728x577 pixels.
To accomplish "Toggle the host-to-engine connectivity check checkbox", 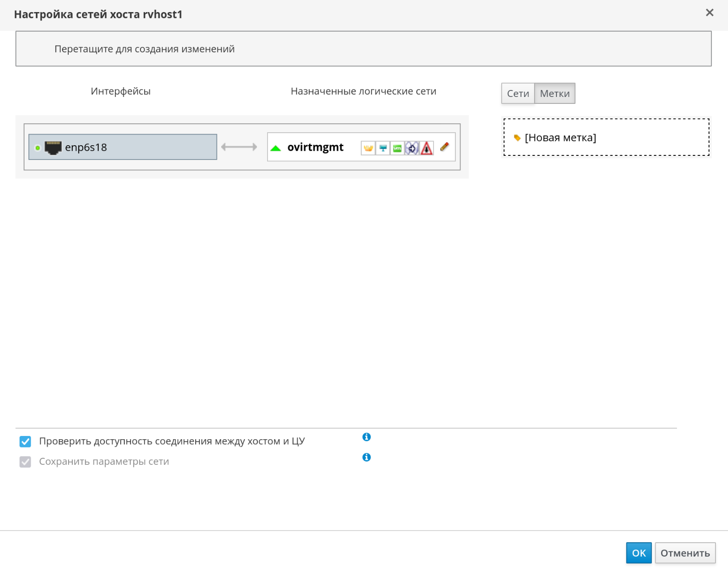I will 26,442.
